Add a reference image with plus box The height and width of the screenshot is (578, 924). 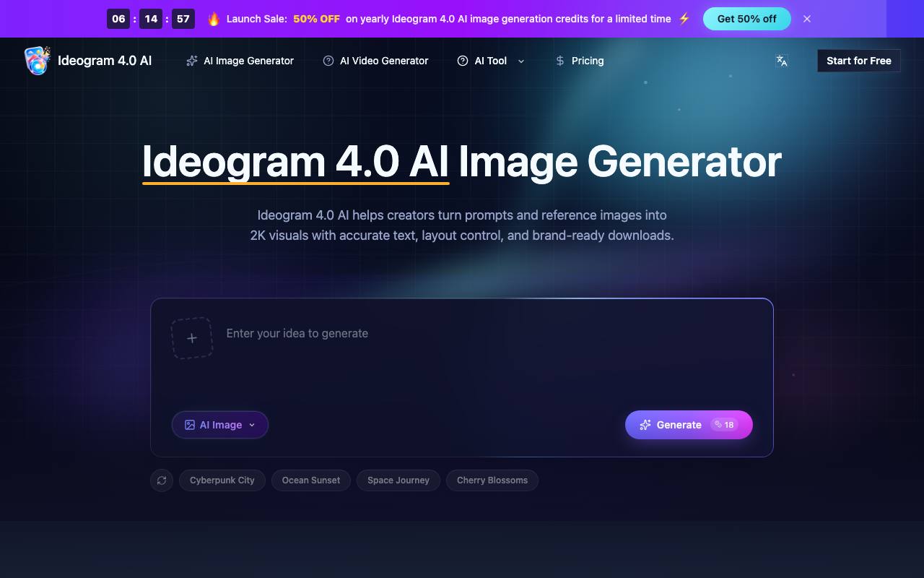[192, 337]
